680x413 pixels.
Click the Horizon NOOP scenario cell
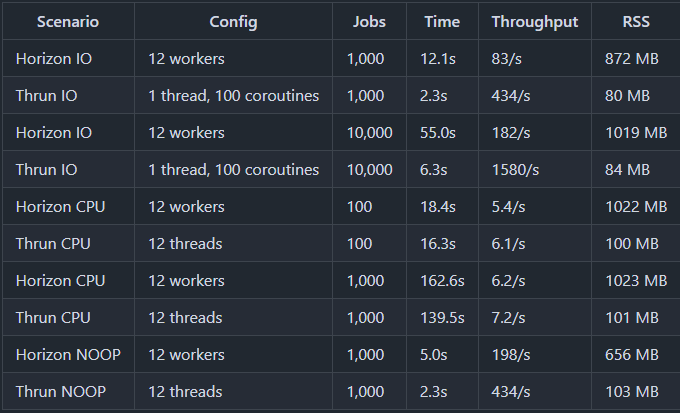point(68,354)
